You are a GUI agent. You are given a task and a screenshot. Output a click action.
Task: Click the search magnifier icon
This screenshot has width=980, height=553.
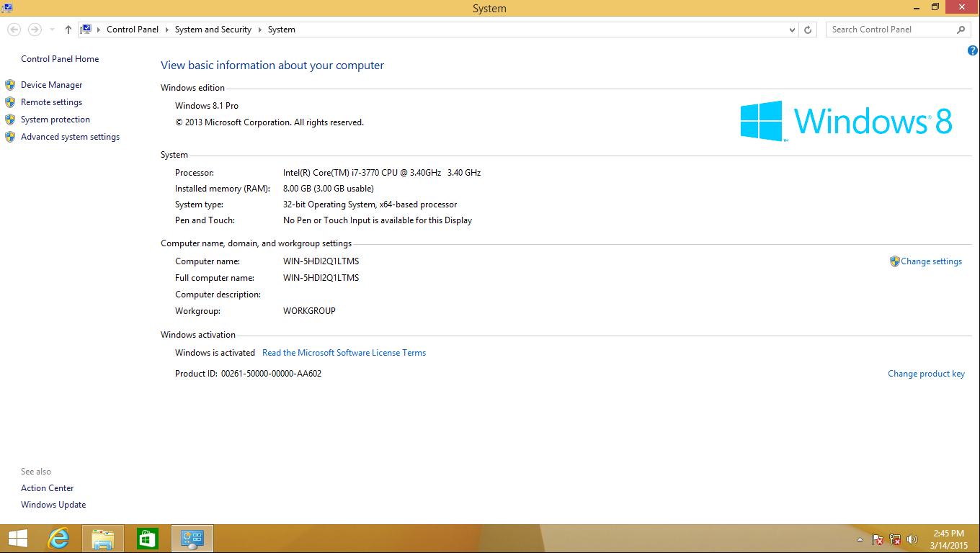[x=961, y=30]
